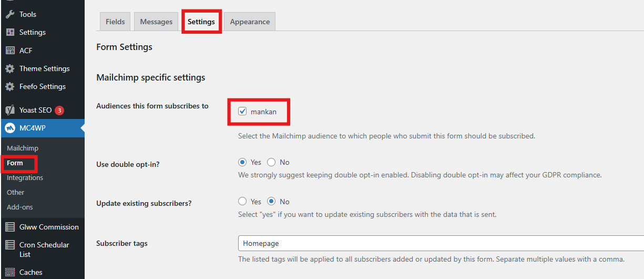Switch to the Appearance tab
This screenshot has width=644, height=279.
(250, 22)
